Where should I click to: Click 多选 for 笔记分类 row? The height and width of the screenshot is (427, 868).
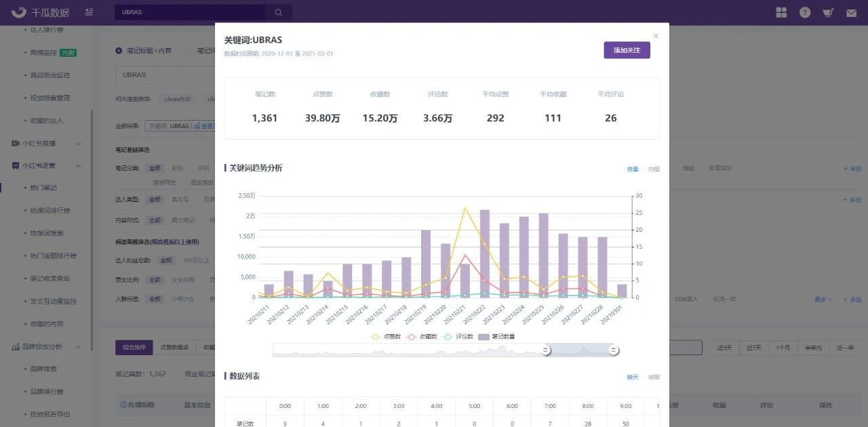coord(852,168)
